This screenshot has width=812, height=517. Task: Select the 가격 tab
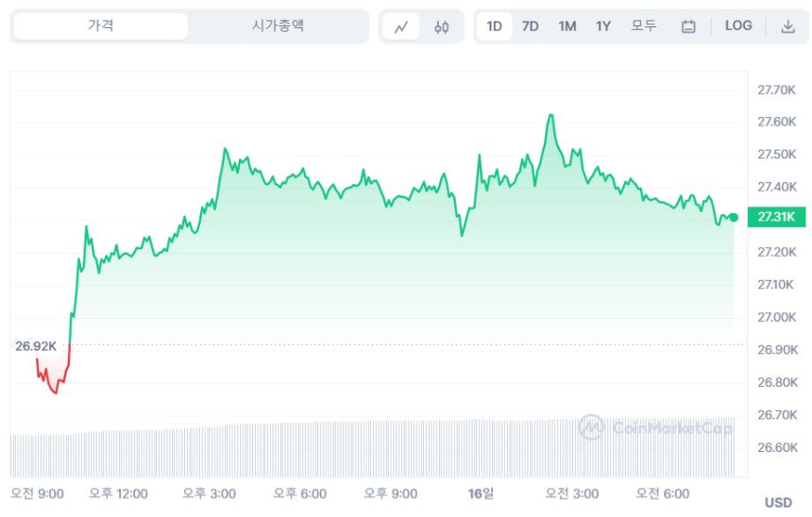[101, 26]
